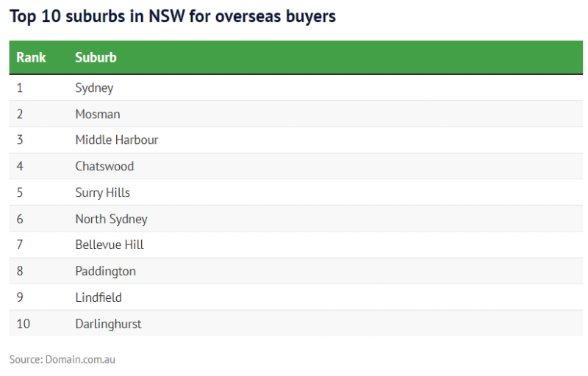Select the Mosman suburb entry
The height and width of the screenshot is (376, 588).
pyautogui.click(x=98, y=114)
